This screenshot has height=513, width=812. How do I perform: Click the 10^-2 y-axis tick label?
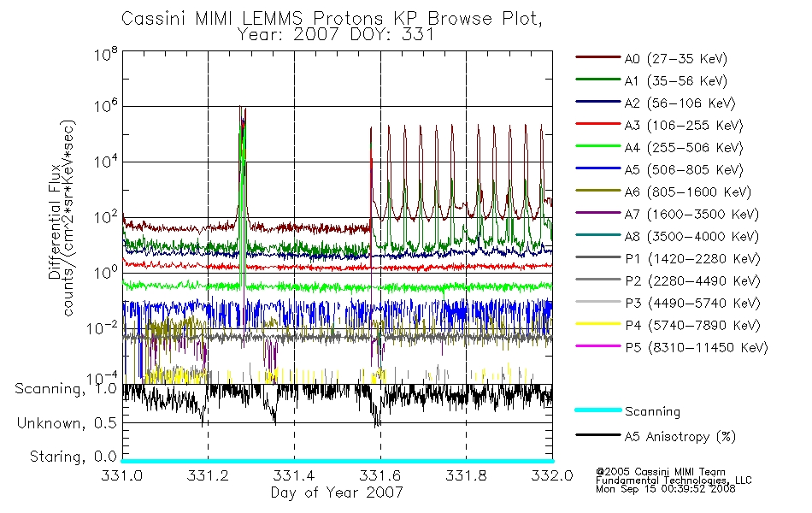[102, 328]
